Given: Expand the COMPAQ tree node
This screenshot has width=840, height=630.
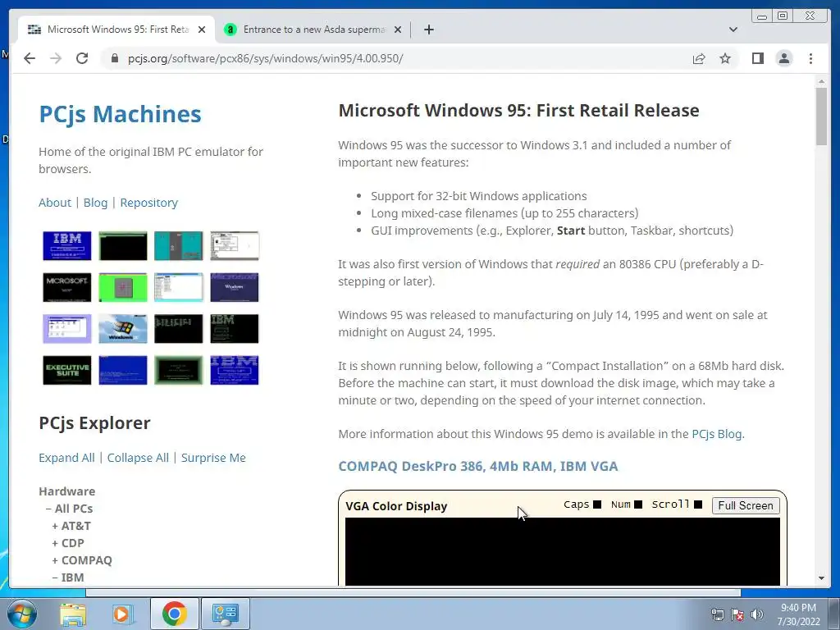Looking at the screenshot, I should [82, 559].
